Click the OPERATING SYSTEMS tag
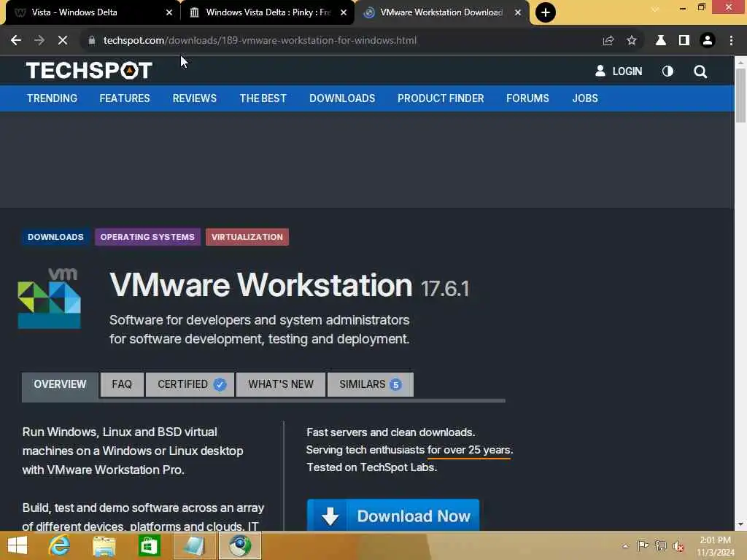 [147, 237]
